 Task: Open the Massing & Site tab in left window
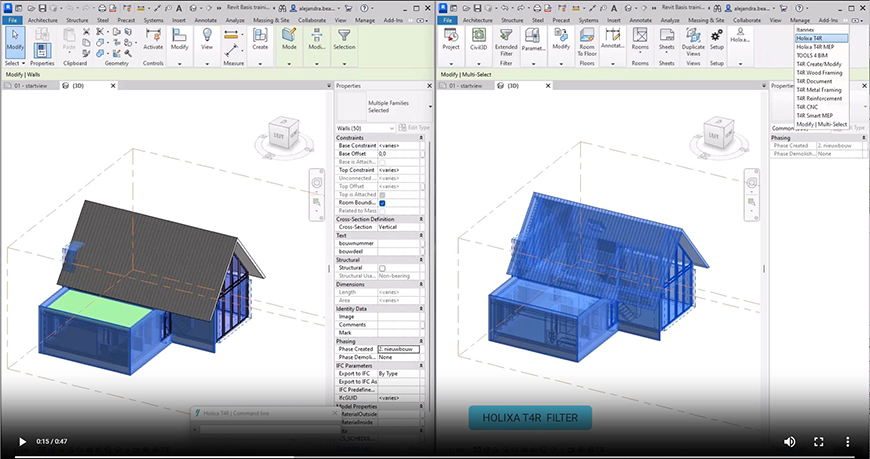[271, 20]
